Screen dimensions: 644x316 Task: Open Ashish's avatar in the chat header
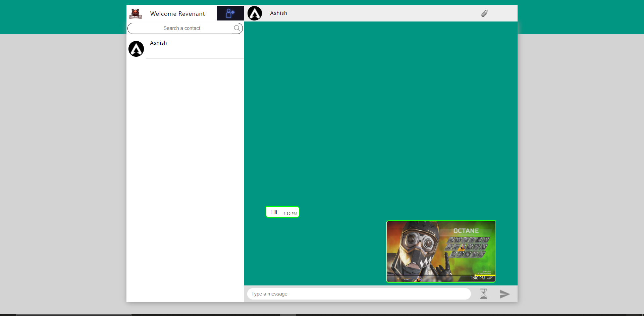(x=255, y=13)
